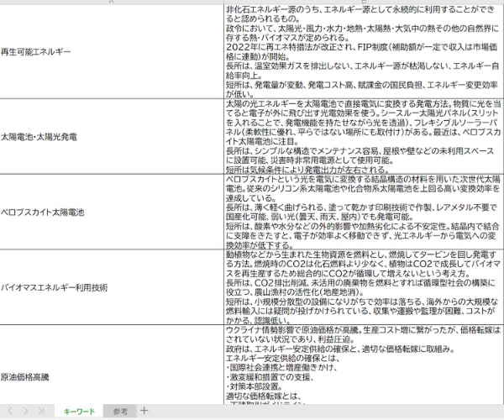Switch to the 参考 sheet tab
The height and width of the screenshot is (420, 504).
pyautogui.click(x=120, y=412)
